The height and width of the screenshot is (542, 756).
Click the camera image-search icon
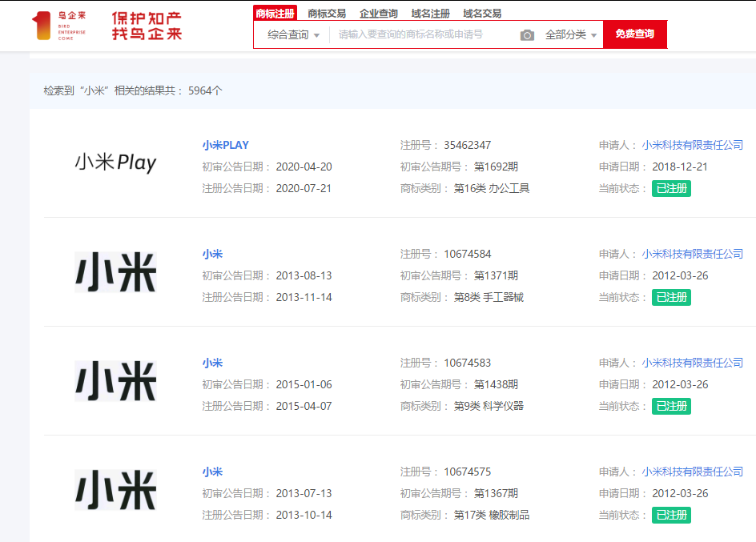(527, 35)
